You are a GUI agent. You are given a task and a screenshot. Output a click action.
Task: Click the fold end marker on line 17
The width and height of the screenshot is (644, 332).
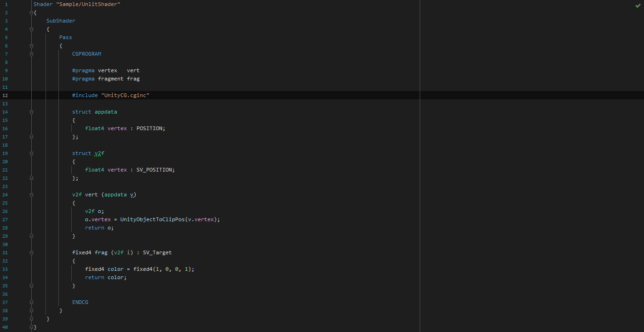(x=31, y=137)
